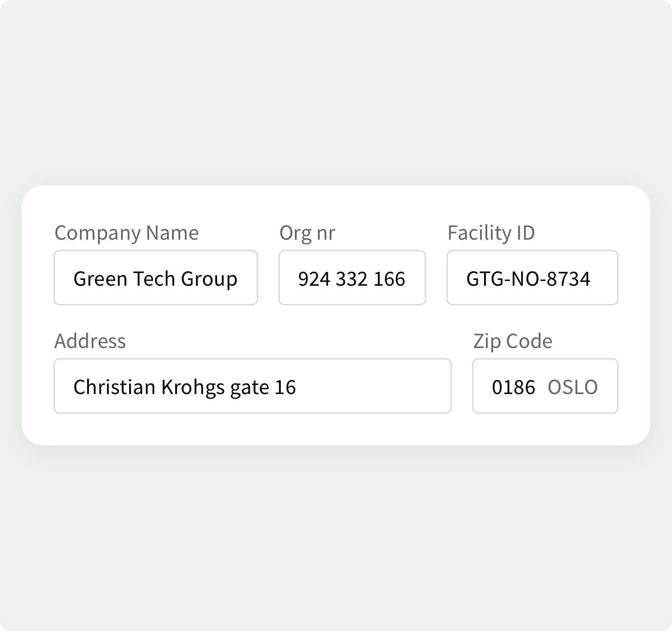Click the "GTG-NO-8734" facility value

(x=528, y=279)
